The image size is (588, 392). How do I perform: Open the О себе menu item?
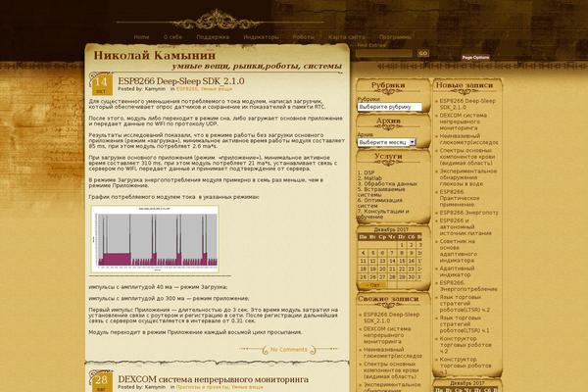coord(172,37)
